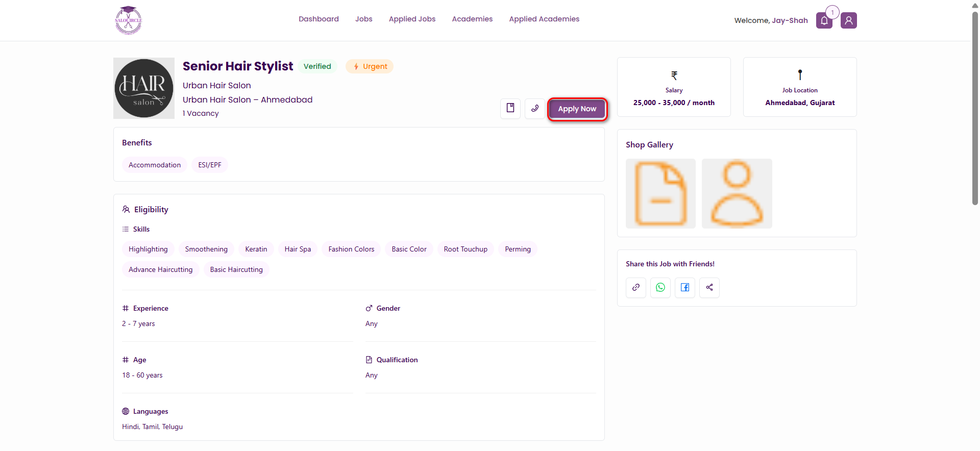The width and height of the screenshot is (980, 451).
Task: Click the Advance Haircutting skill tag
Action: pyautogui.click(x=161, y=269)
